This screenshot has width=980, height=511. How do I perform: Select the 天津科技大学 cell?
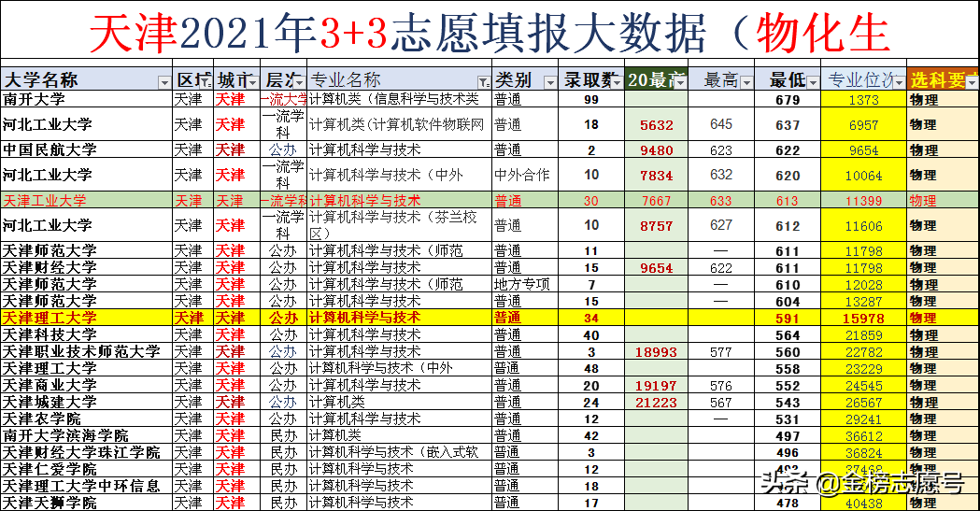[x=86, y=334]
